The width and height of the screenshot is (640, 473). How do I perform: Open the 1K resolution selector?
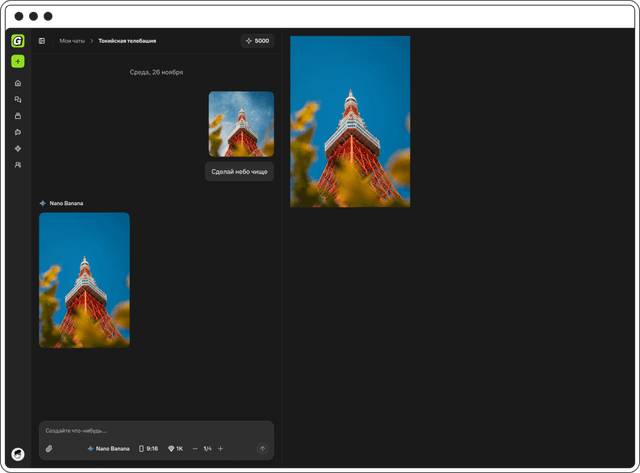[175, 449]
